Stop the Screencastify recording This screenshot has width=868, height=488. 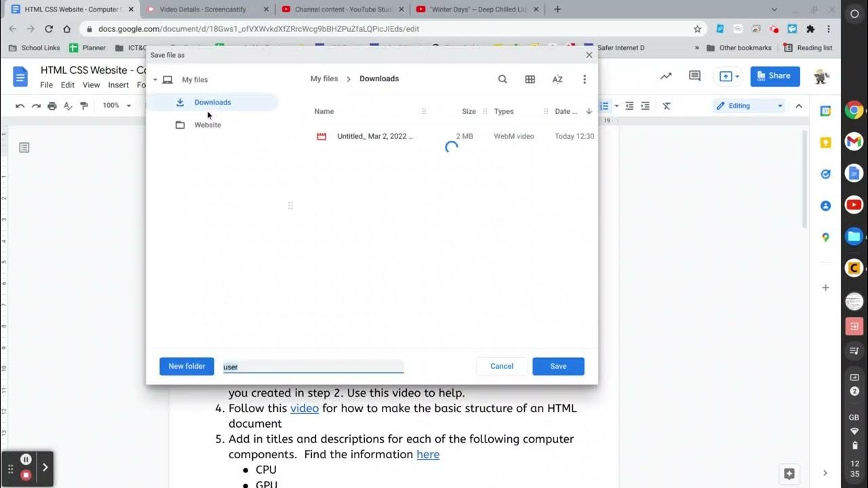point(26,475)
